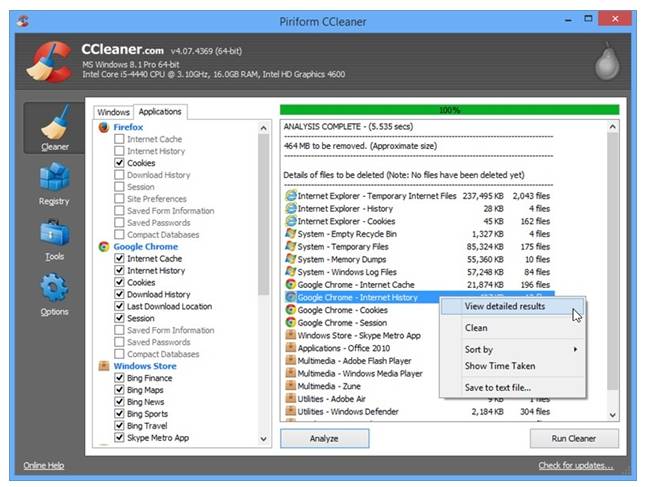Screen dimensions: 647x487
Task: Enable Firefox Session checkbox
Action: tap(119, 187)
